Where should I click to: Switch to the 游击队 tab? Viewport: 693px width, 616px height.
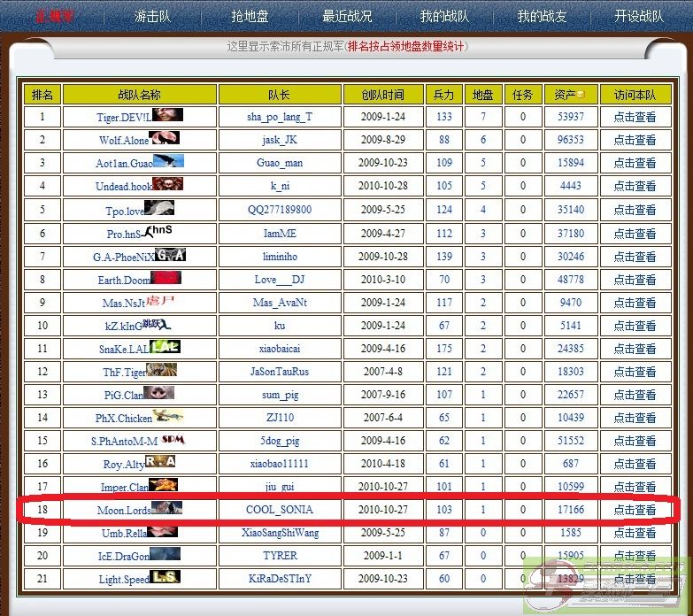pos(152,16)
